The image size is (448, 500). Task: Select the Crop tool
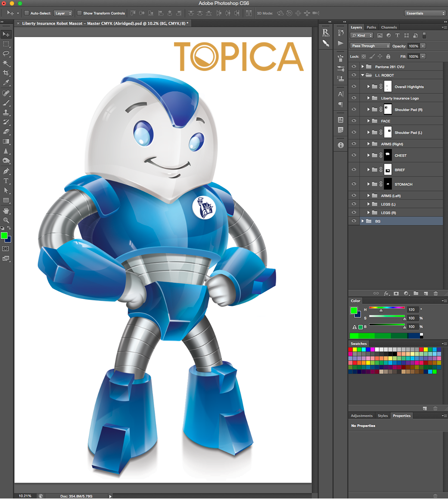(x=6, y=73)
